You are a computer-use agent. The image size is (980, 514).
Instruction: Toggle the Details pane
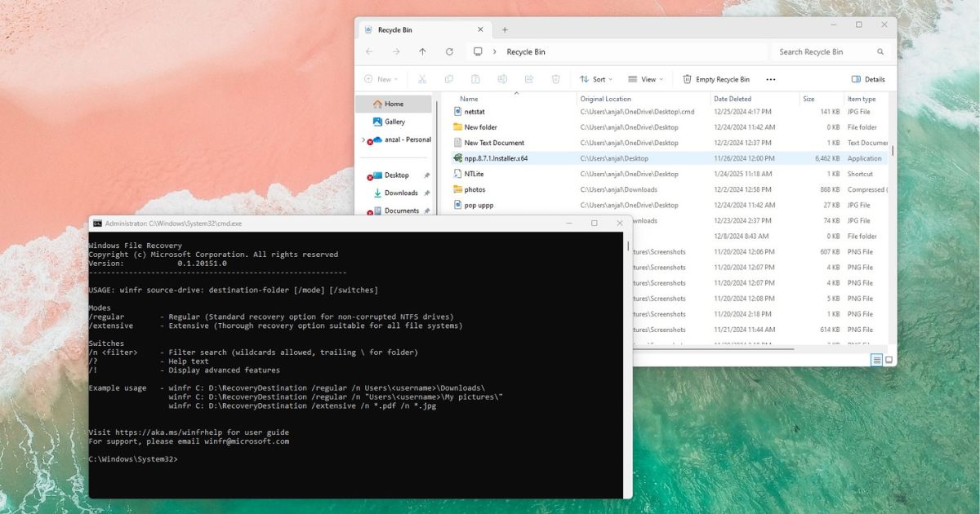point(867,79)
